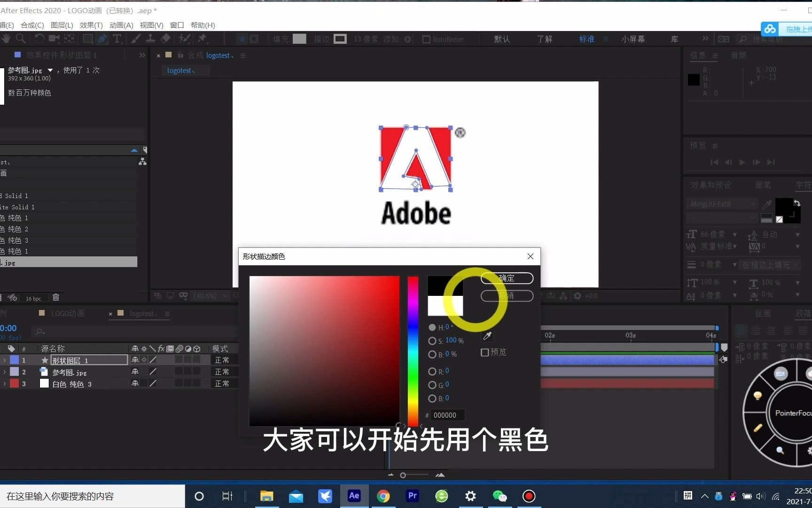Select the Hand tool

click(x=6, y=39)
